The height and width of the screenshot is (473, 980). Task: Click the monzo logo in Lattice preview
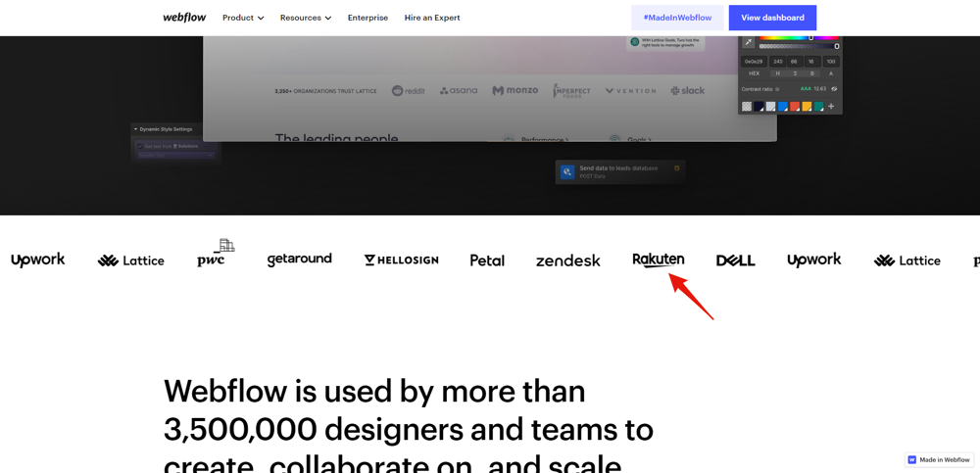tap(515, 91)
